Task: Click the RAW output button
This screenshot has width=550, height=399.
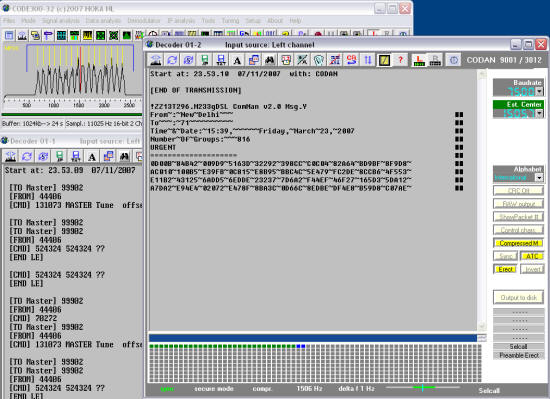Action: pos(518,204)
